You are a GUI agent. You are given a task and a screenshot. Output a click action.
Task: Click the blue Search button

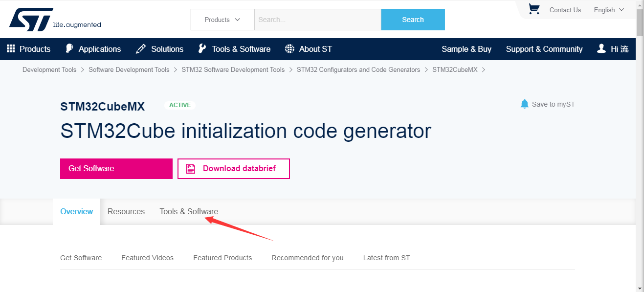(x=413, y=20)
